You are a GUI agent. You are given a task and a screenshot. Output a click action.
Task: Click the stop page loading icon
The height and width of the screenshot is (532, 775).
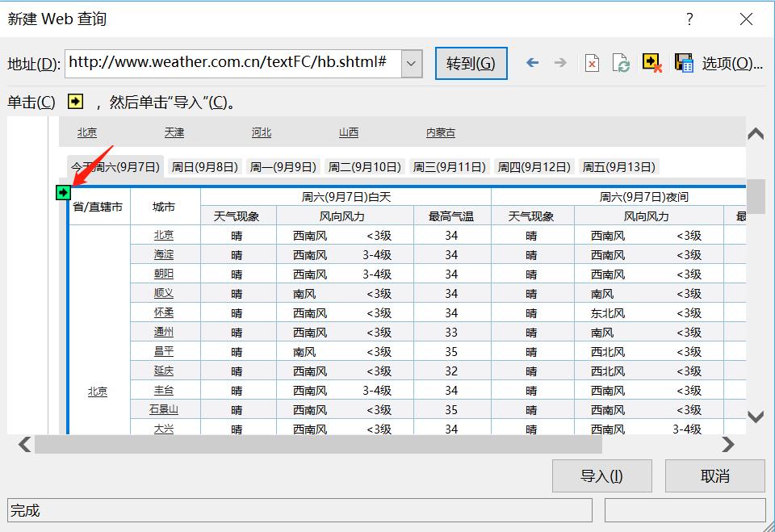click(592, 62)
